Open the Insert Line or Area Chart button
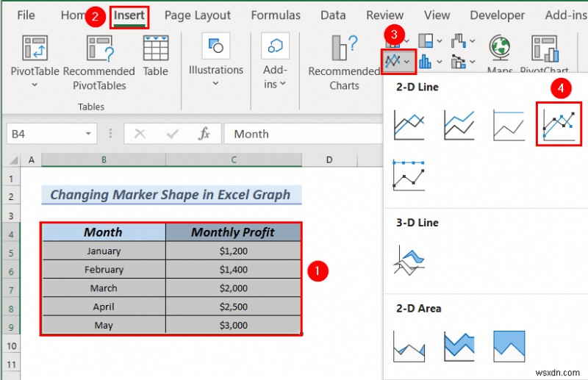The height and width of the screenshot is (380, 588). tap(398, 61)
